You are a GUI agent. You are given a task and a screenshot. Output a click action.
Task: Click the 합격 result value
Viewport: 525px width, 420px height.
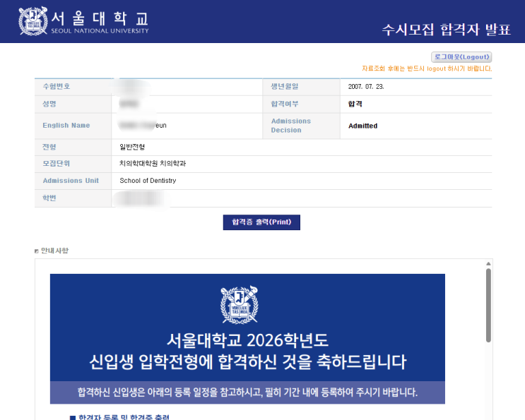[355, 104]
